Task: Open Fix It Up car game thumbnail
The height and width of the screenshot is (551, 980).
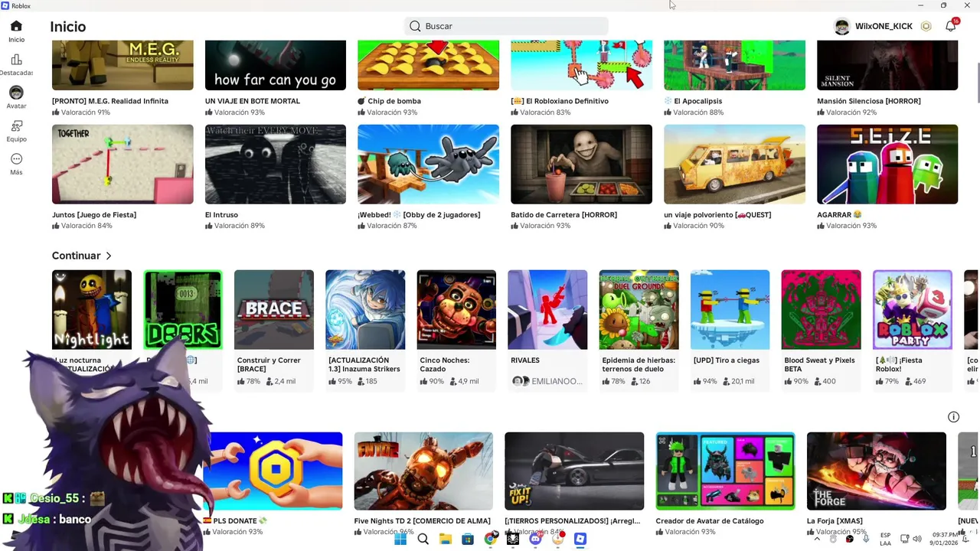Action: (x=574, y=471)
